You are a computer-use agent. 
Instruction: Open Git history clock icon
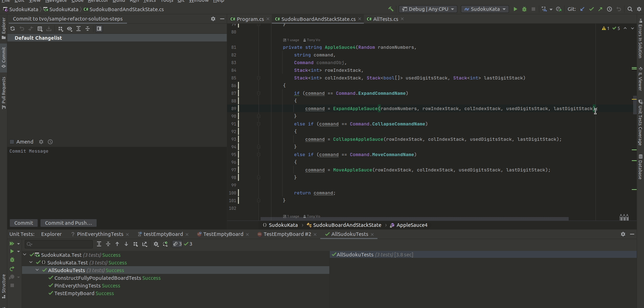609,9
